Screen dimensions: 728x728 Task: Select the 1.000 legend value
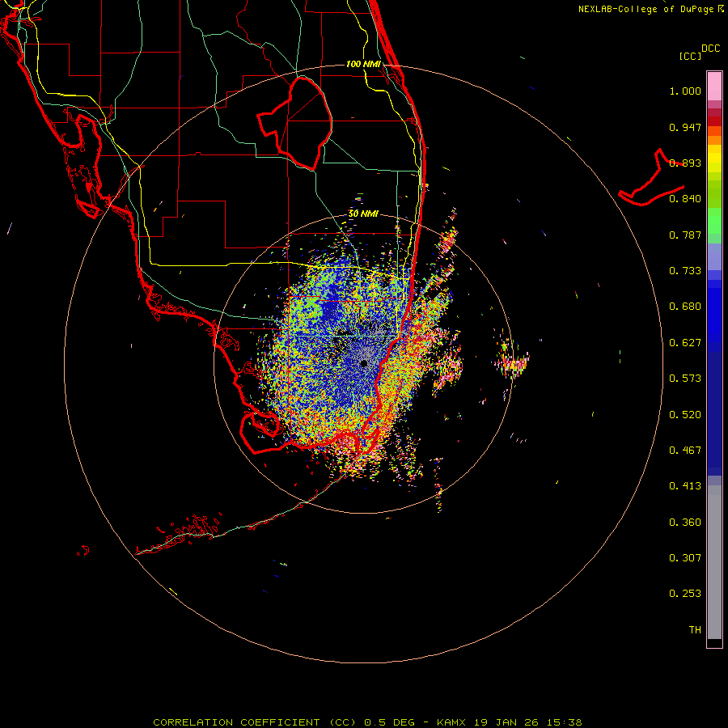tap(685, 91)
